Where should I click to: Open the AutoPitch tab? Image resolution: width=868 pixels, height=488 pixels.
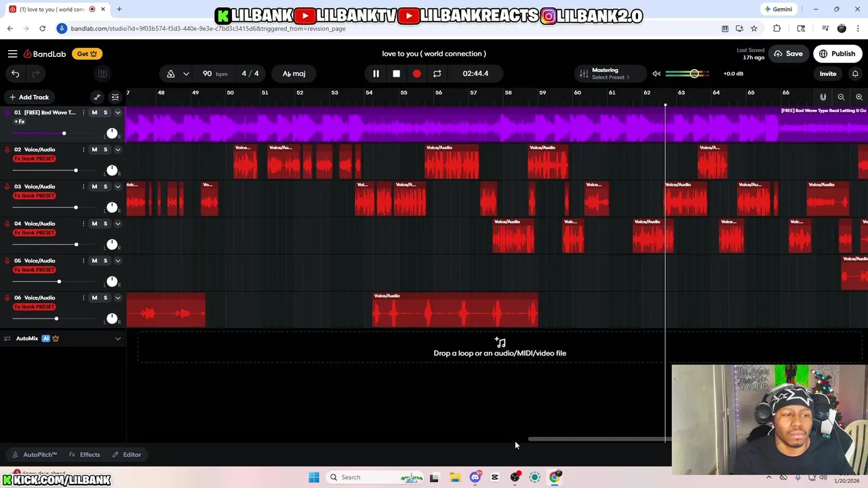[35, 455]
